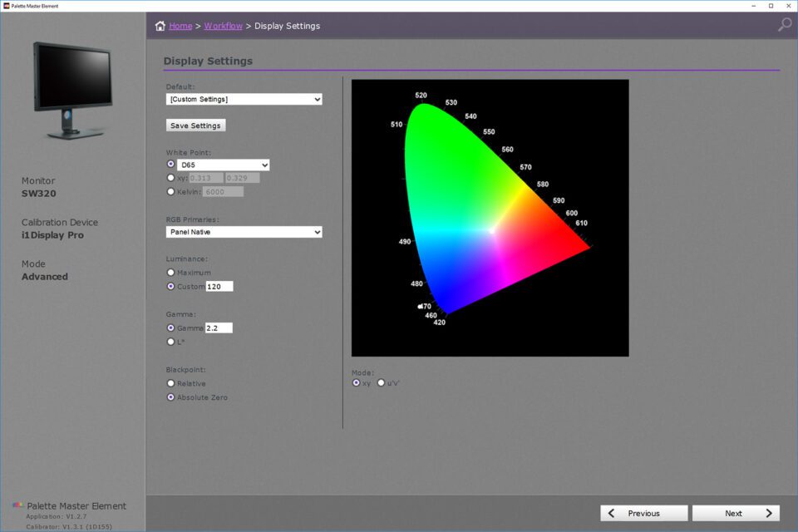The width and height of the screenshot is (798, 532).
Task: Select the D65 white point radio button
Action: 170,164
